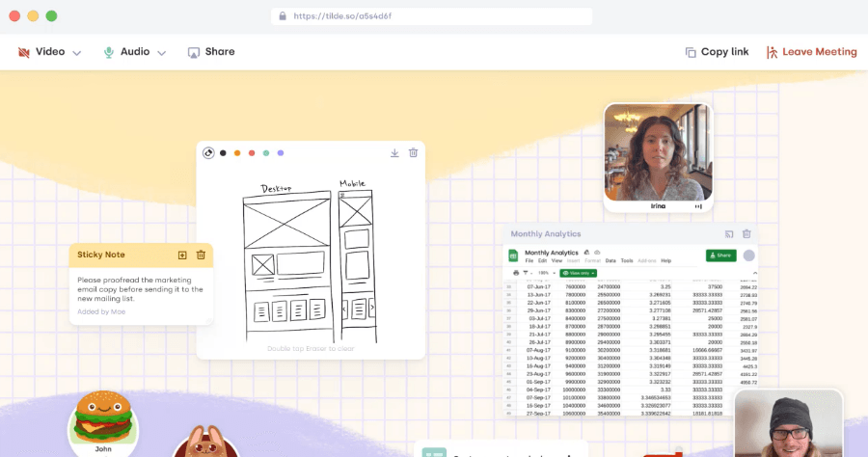Click the video thumbnail of the man in a beanie
868x457 pixels.
tap(789, 424)
